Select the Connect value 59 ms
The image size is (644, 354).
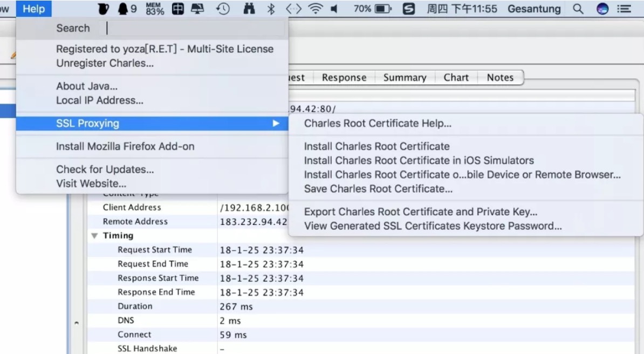coord(233,335)
